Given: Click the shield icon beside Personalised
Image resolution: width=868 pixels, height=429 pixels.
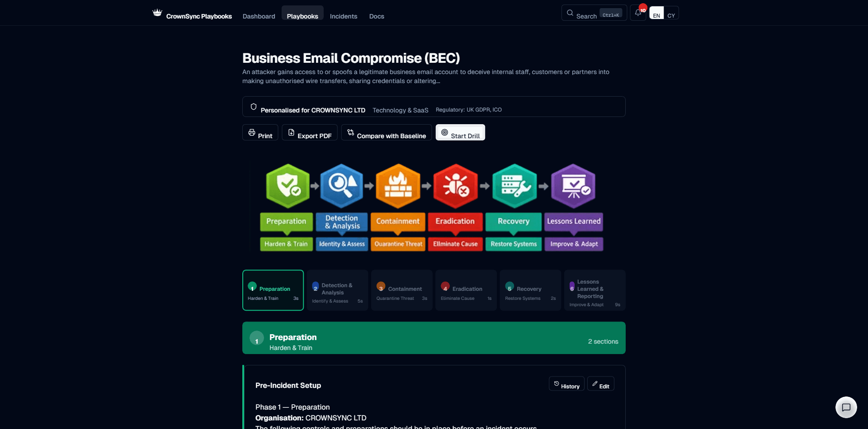Looking at the screenshot, I should click(254, 107).
